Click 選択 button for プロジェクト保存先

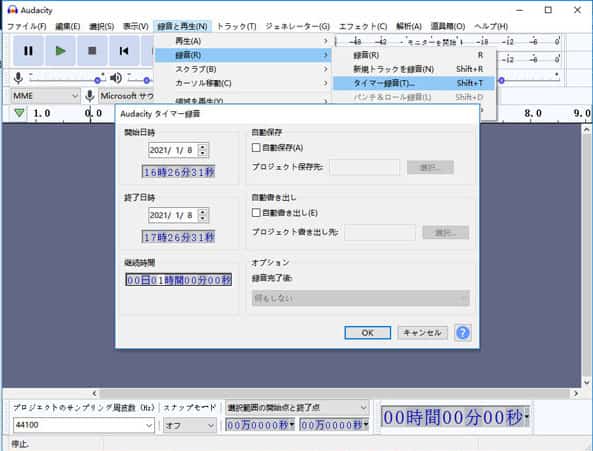tap(430, 167)
